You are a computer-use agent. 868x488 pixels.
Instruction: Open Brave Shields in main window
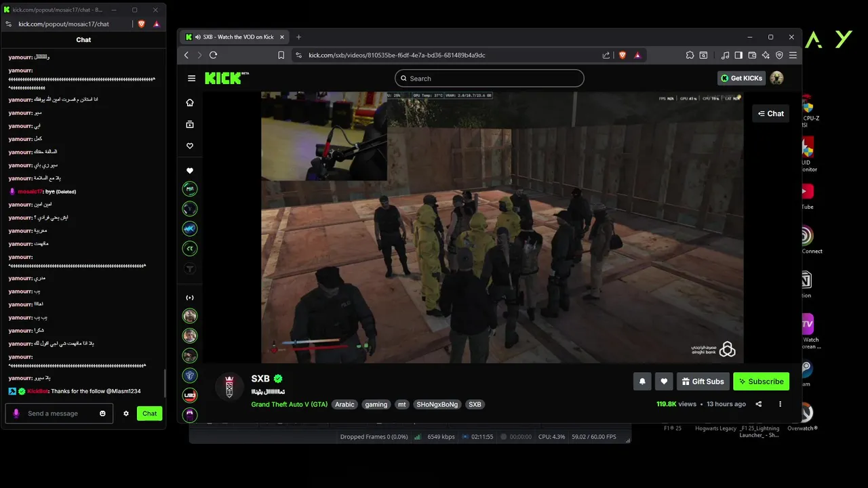(623, 55)
